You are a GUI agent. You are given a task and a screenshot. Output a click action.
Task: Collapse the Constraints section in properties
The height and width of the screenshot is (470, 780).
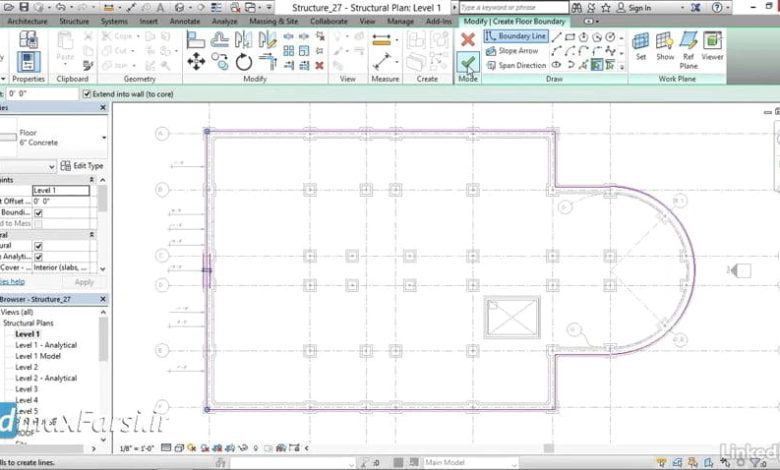coord(92,180)
